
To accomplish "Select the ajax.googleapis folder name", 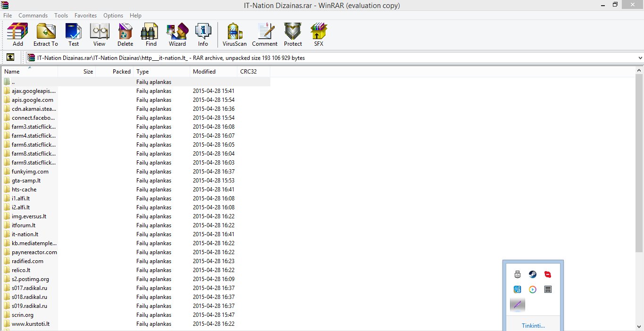I will [33, 91].
